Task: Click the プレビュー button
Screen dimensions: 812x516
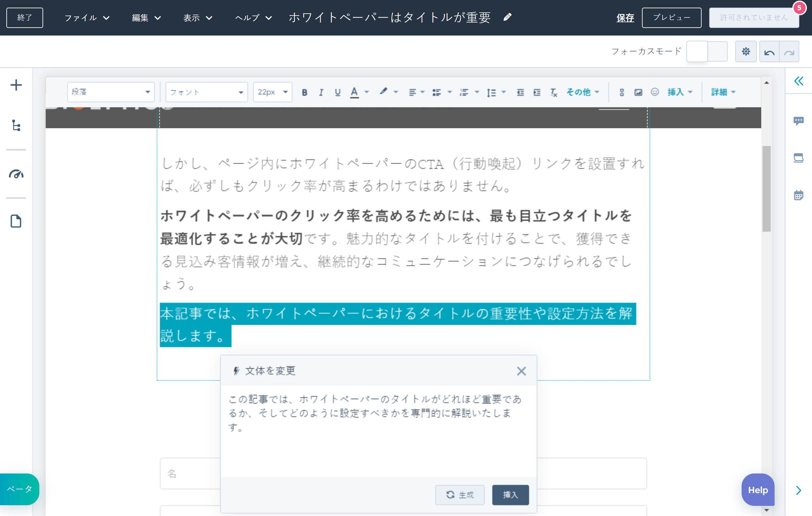Action: click(671, 17)
